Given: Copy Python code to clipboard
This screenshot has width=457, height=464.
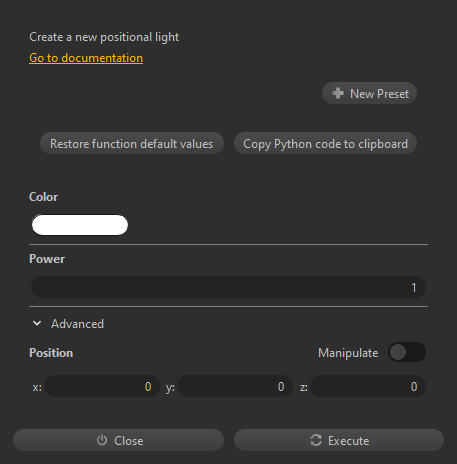Looking at the screenshot, I should click(325, 144).
